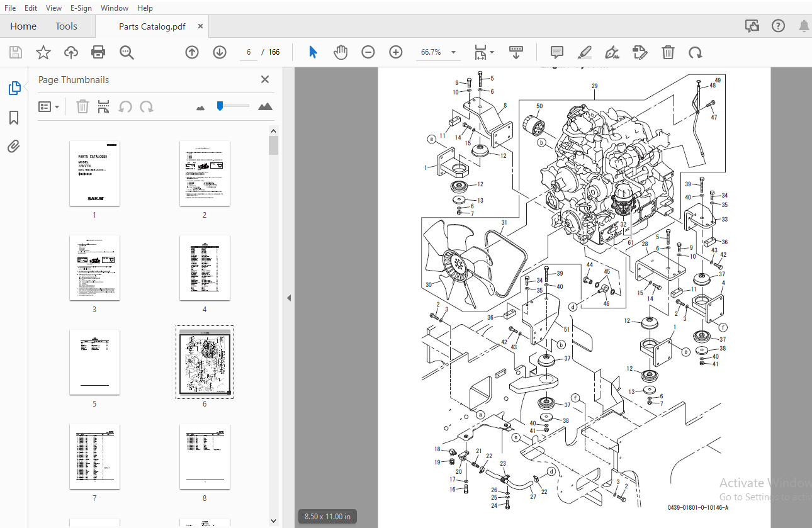Open the Edit menu
Viewport: 812px width, 528px height.
tap(31, 8)
